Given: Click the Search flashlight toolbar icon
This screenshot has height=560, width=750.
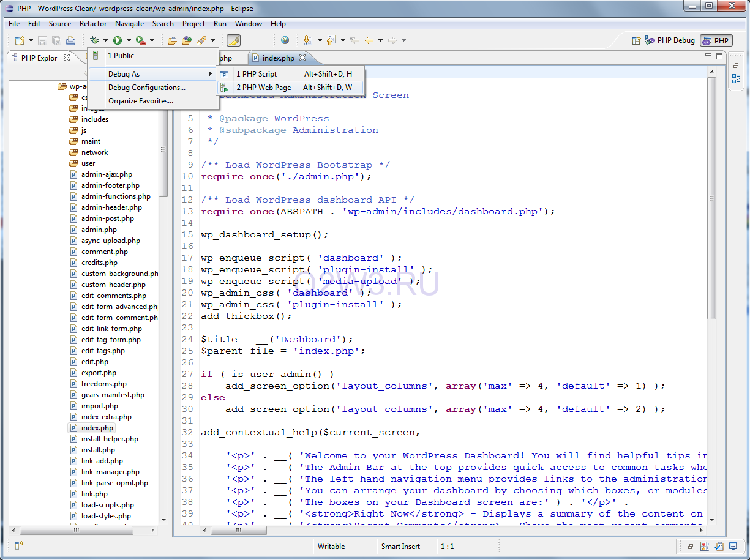Looking at the screenshot, I should click(201, 41).
